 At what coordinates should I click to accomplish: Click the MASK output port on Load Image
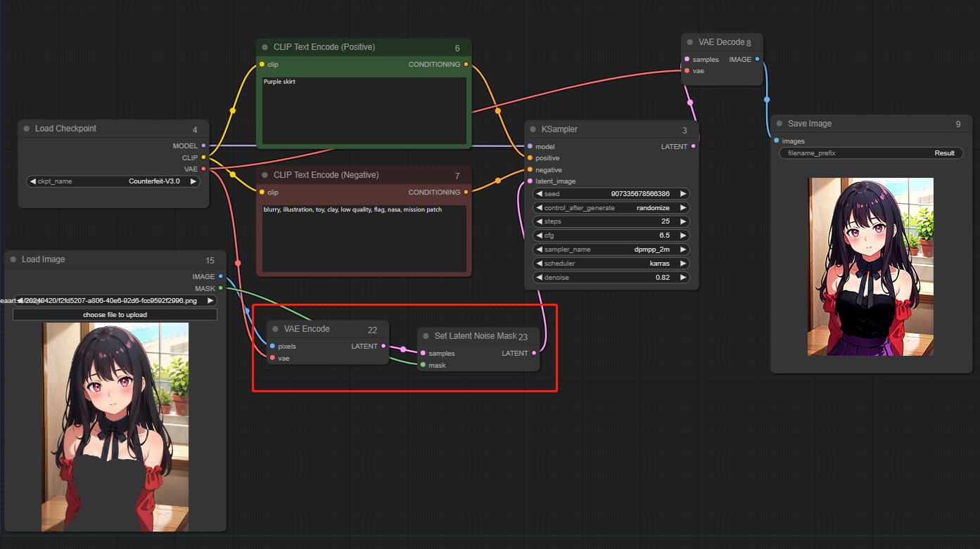[x=220, y=288]
